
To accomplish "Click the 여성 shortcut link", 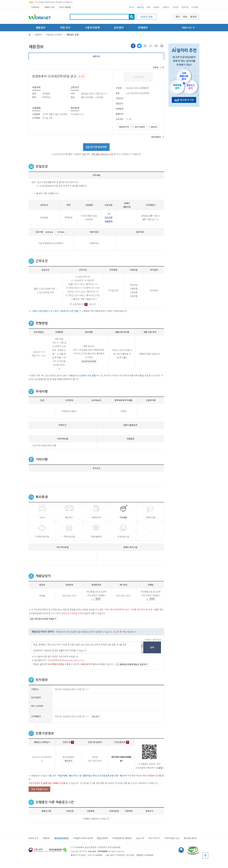I will click(185, 17).
